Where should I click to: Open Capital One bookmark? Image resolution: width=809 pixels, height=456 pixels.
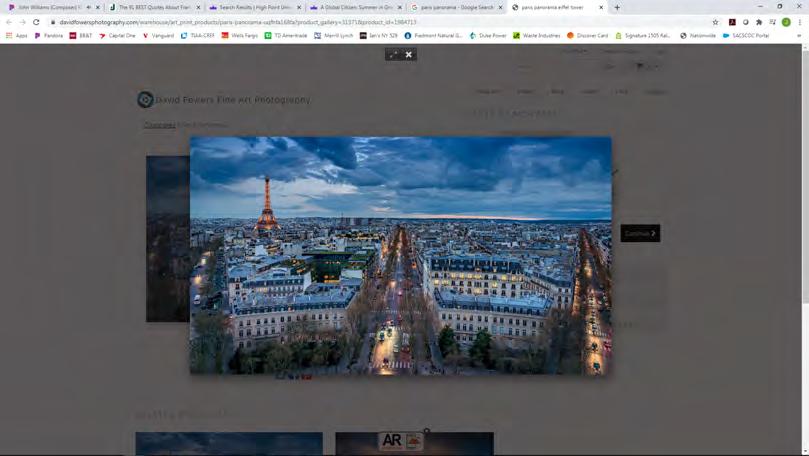click(118, 36)
